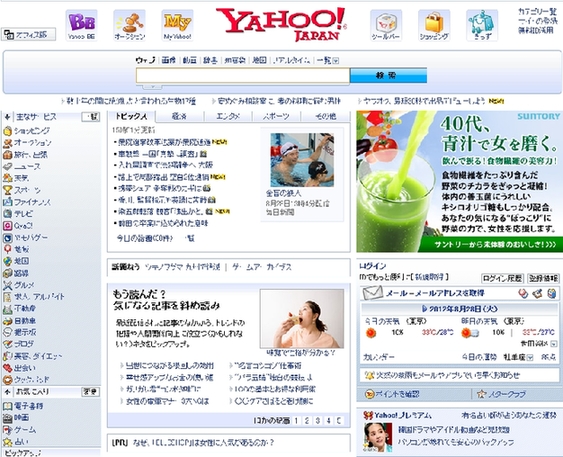This screenshot has height=457, width=563.
Task: Switch to the Topics news tab
Action: pyautogui.click(x=132, y=116)
